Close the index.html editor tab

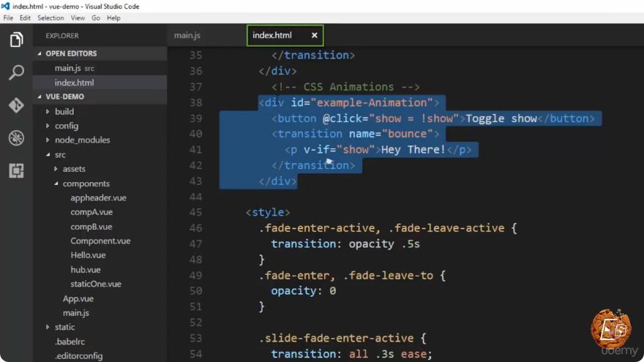coord(314,35)
